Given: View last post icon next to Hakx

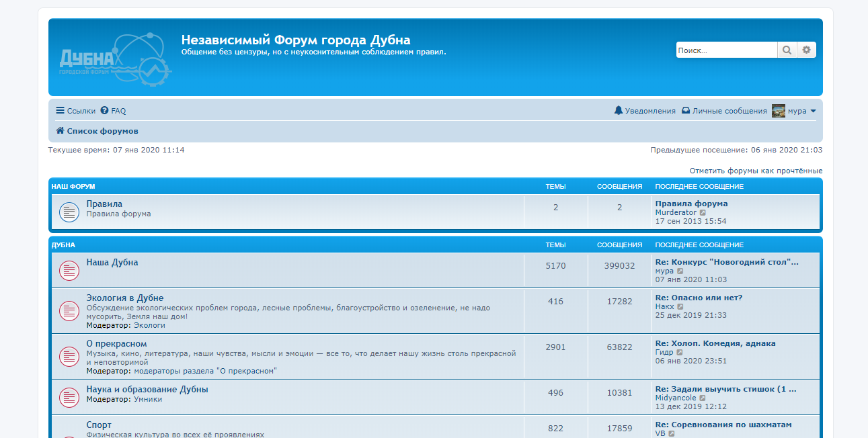Looking at the screenshot, I should coord(680,307).
